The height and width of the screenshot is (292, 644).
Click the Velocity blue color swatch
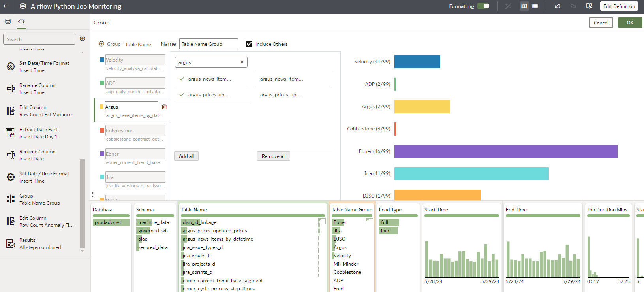click(x=102, y=60)
